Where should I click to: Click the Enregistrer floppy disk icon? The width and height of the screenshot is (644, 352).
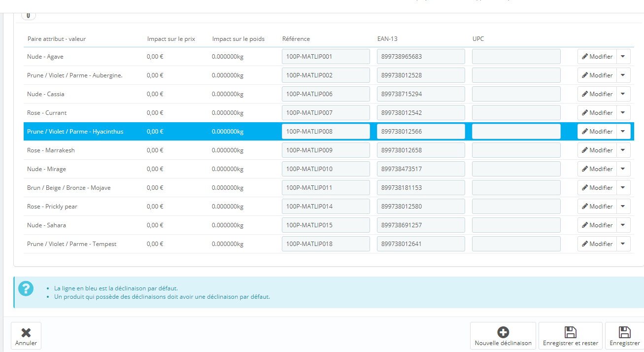pos(625,332)
